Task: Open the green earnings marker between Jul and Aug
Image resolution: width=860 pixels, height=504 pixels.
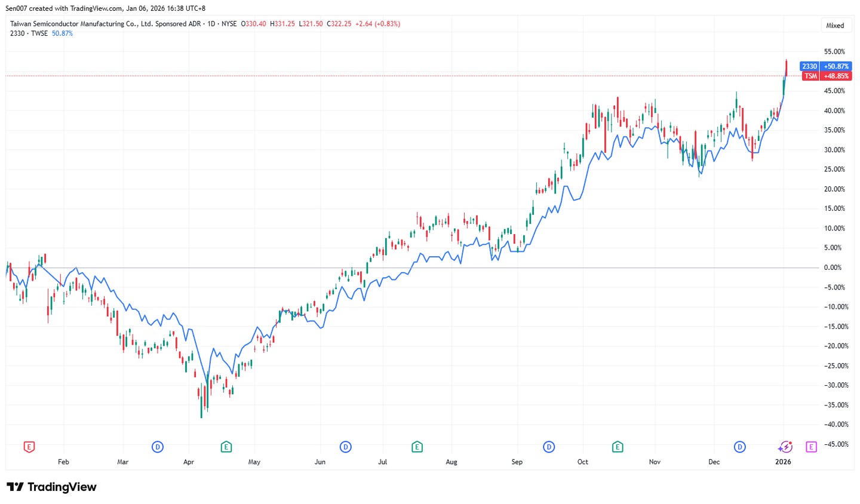Action: pyautogui.click(x=417, y=447)
